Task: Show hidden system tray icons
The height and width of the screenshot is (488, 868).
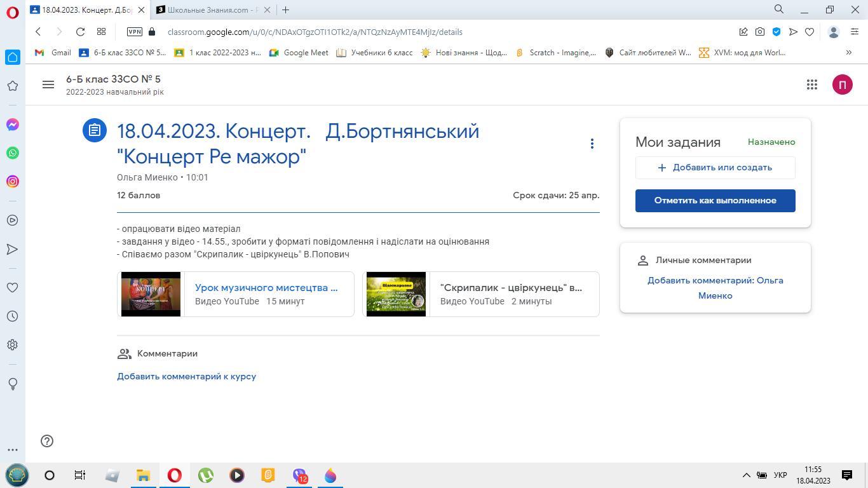Action: [x=746, y=475]
